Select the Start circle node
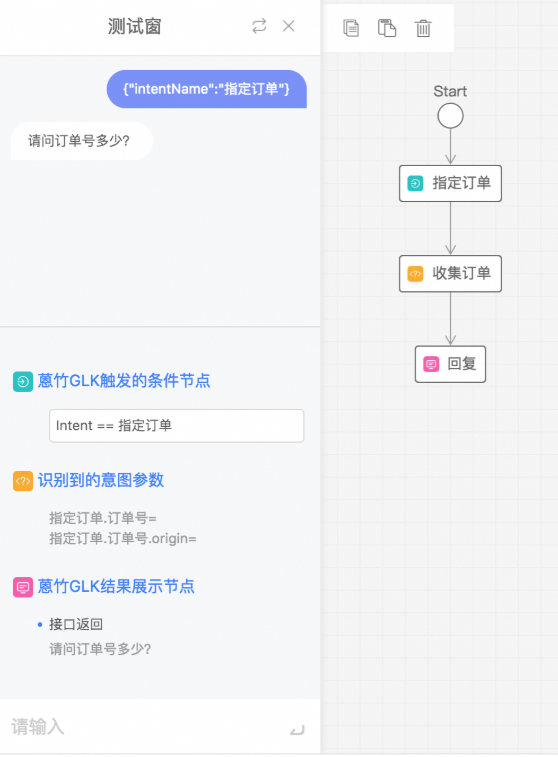This screenshot has height=757, width=558. pyautogui.click(x=450, y=116)
